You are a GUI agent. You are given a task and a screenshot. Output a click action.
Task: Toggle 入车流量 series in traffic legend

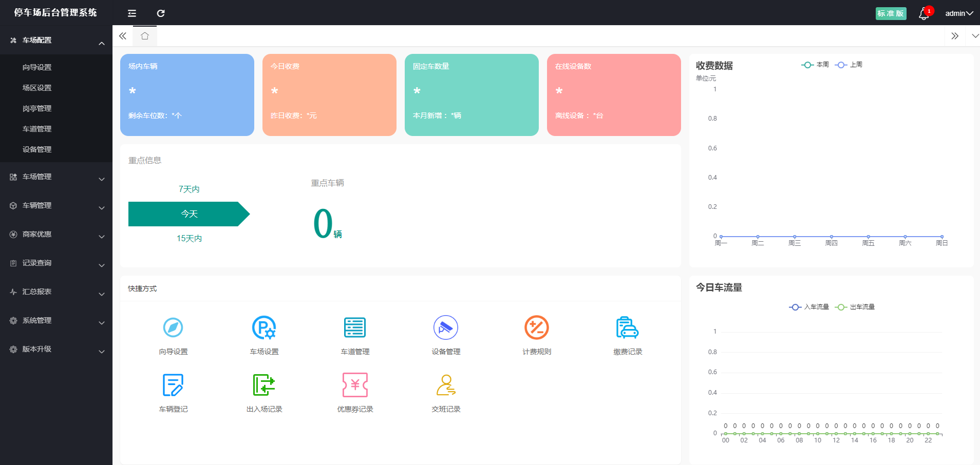[809, 307]
